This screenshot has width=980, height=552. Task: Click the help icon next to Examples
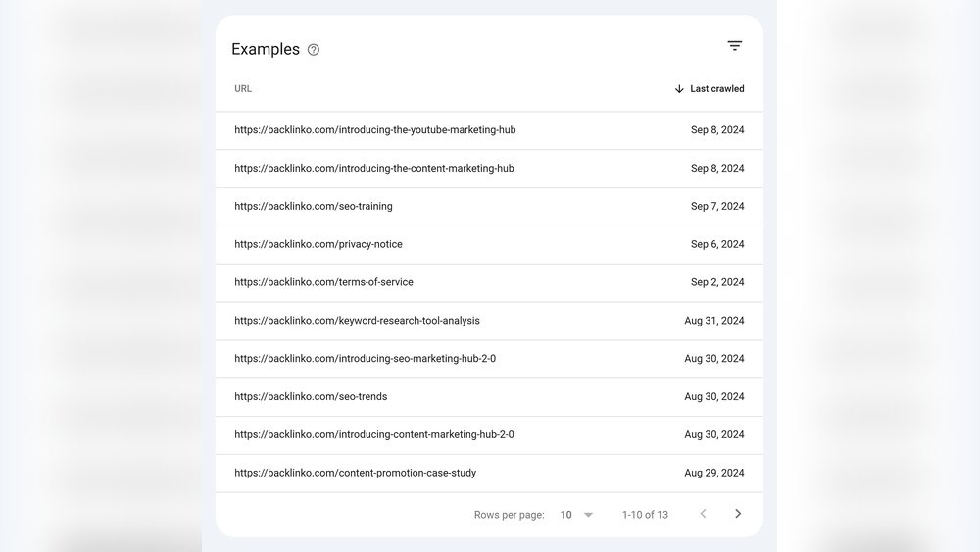(x=314, y=50)
